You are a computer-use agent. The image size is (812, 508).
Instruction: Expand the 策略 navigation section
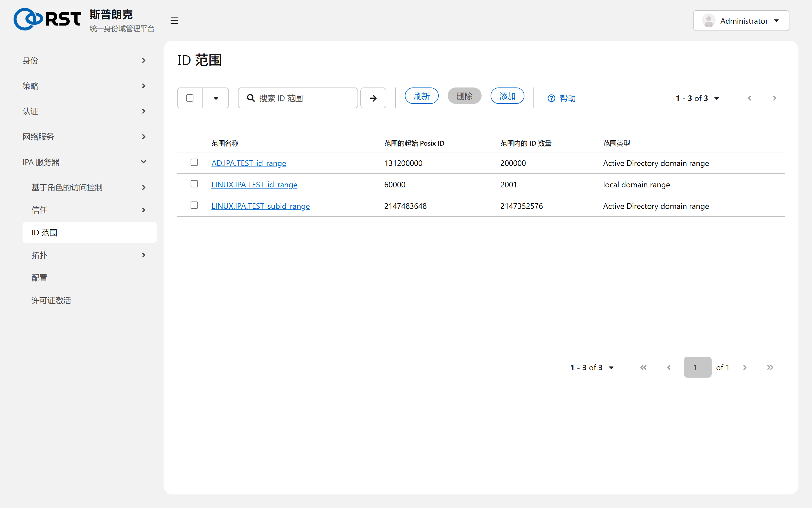pyautogui.click(x=84, y=86)
